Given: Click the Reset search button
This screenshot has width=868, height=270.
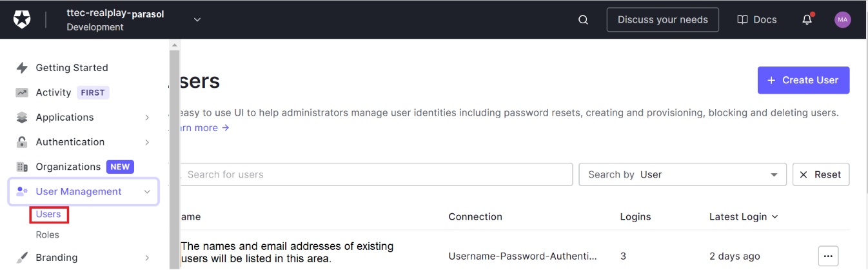Looking at the screenshot, I should tap(820, 174).
